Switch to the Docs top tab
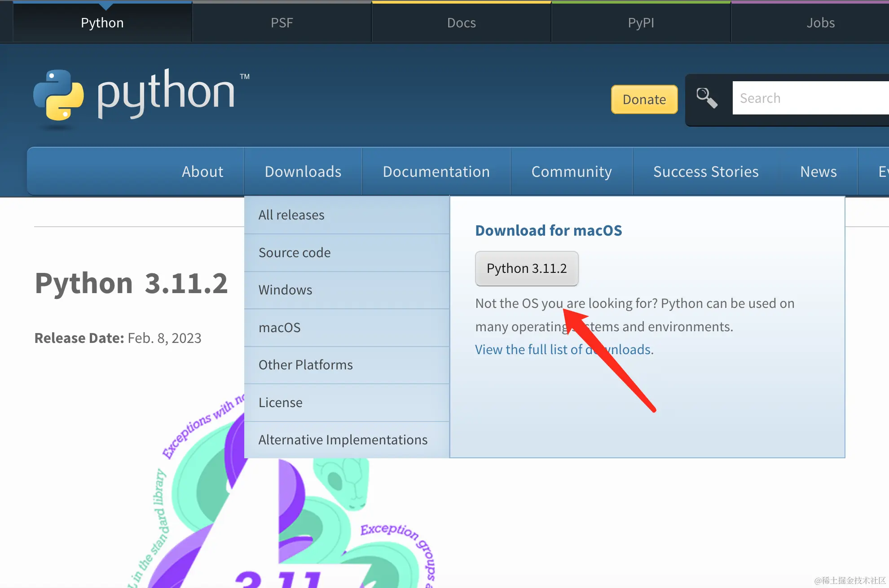Viewport: 889px width, 588px height. click(x=462, y=22)
